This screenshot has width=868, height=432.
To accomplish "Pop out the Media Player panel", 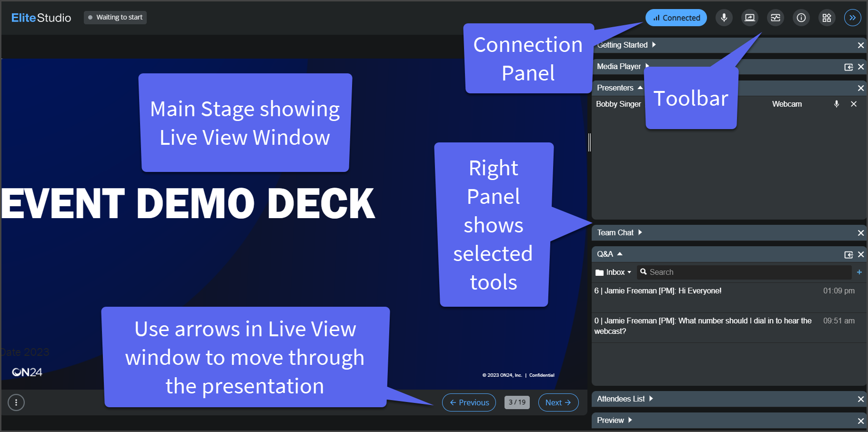I will click(848, 67).
